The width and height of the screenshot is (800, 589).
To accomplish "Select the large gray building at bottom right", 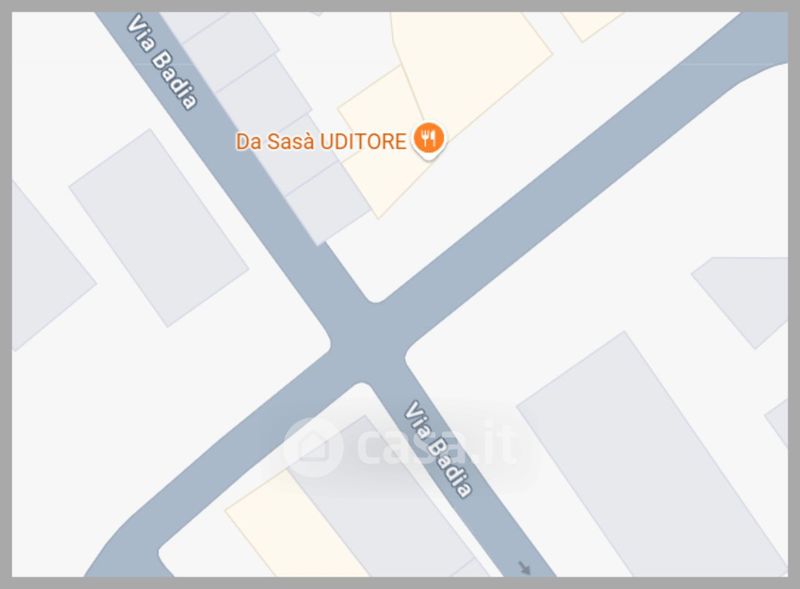I will point(651,454).
